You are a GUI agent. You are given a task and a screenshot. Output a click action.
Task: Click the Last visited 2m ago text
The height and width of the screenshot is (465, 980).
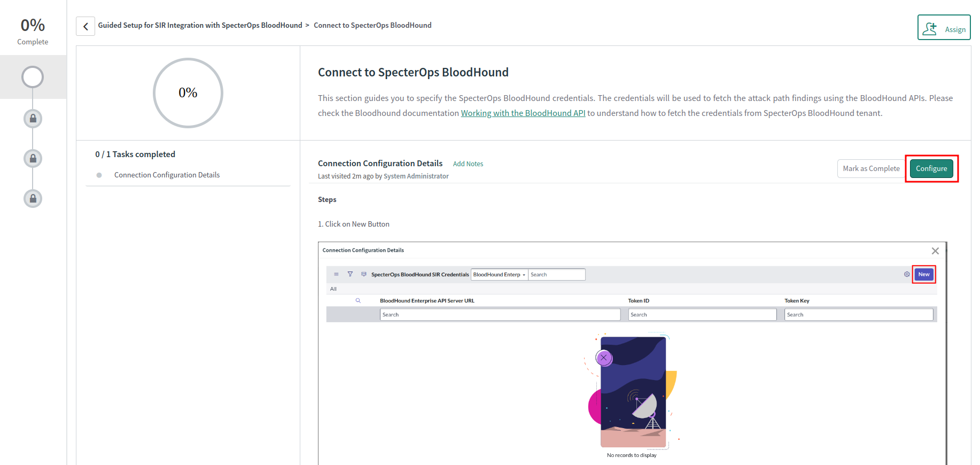tap(383, 176)
